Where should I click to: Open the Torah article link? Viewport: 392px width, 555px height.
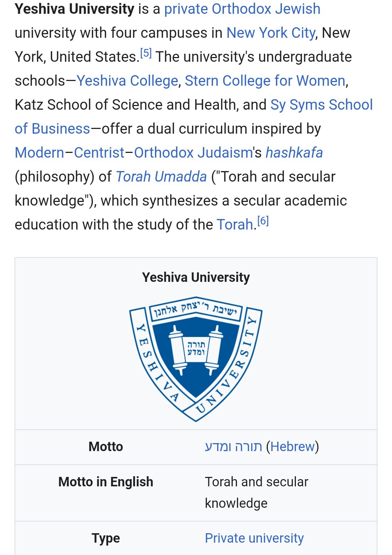point(234,225)
